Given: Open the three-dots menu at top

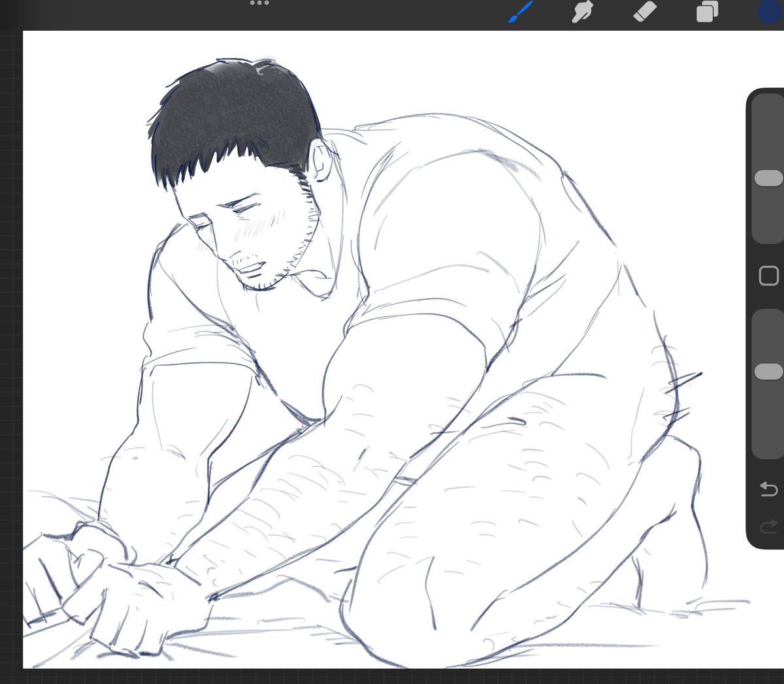Looking at the screenshot, I should click(x=259, y=3).
